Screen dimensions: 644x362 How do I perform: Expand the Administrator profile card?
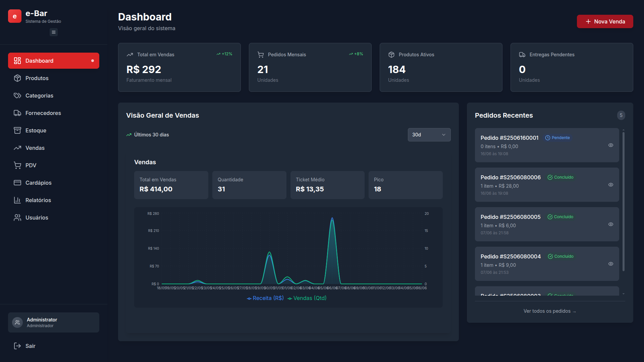coord(53,322)
